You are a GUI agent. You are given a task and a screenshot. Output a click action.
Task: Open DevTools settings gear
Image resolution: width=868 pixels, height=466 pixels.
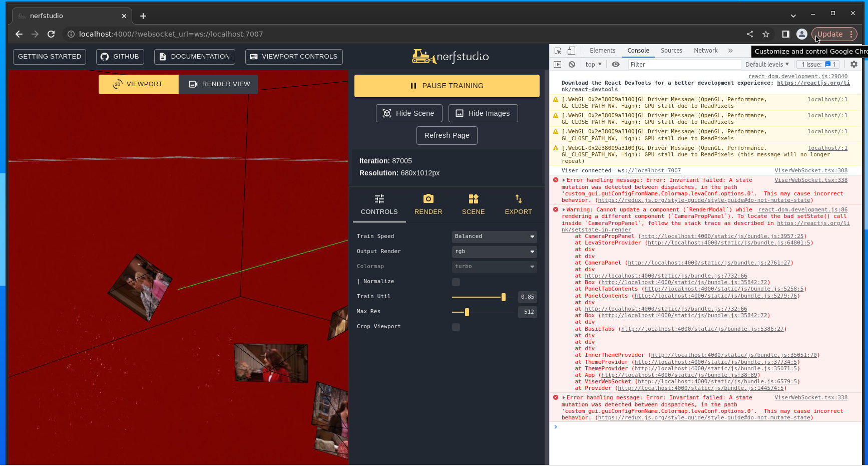(x=853, y=64)
